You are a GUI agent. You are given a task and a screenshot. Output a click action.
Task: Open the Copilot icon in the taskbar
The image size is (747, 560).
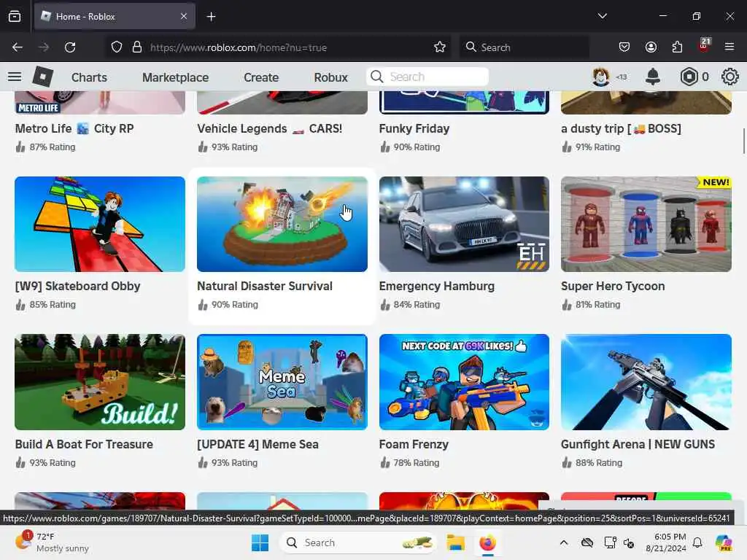coord(724,542)
